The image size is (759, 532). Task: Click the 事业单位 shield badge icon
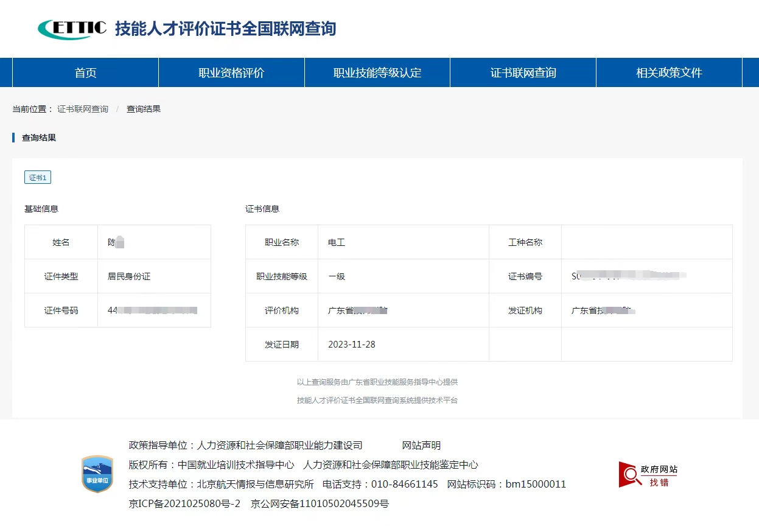pos(97,474)
